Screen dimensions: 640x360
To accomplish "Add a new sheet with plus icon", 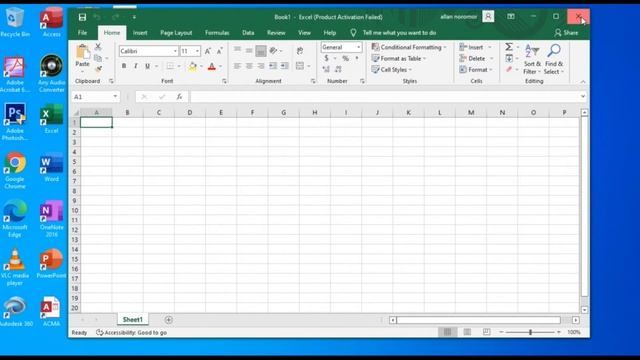I will (169, 320).
